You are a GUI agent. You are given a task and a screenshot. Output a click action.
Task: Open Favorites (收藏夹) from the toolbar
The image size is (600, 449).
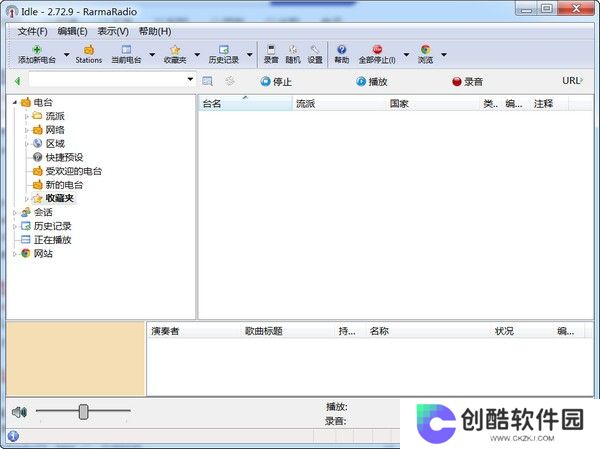[175, 54]
